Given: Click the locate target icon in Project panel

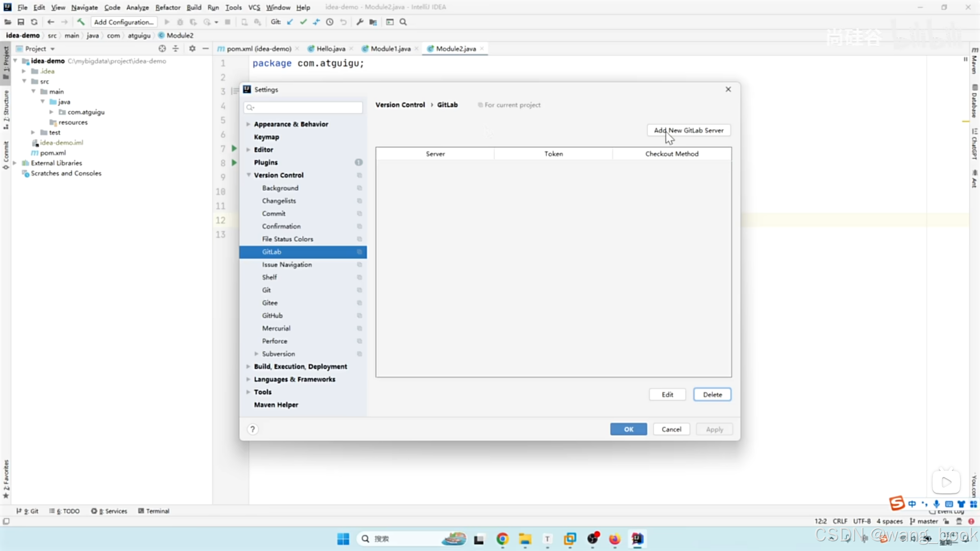Looking at the screenshot, I should click(162, 48).
